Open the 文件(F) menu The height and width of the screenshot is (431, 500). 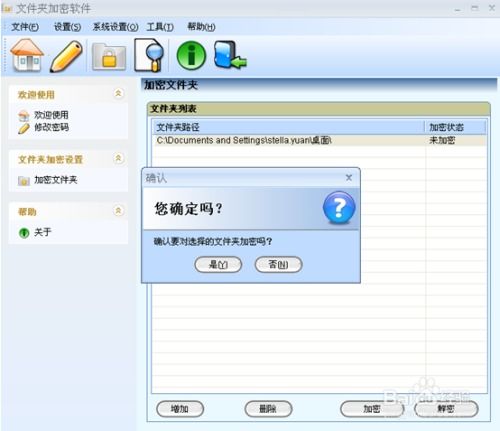[x=25, y=27]
